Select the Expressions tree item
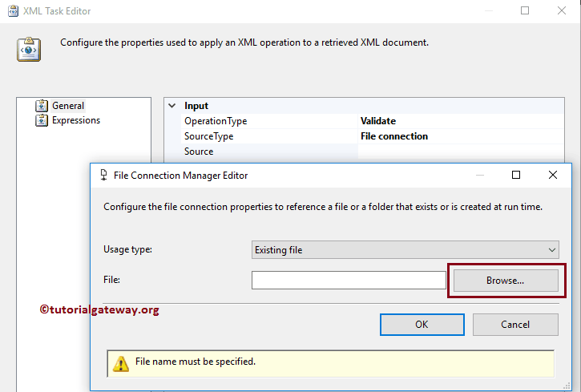581x392 pixels. point(76,120)
